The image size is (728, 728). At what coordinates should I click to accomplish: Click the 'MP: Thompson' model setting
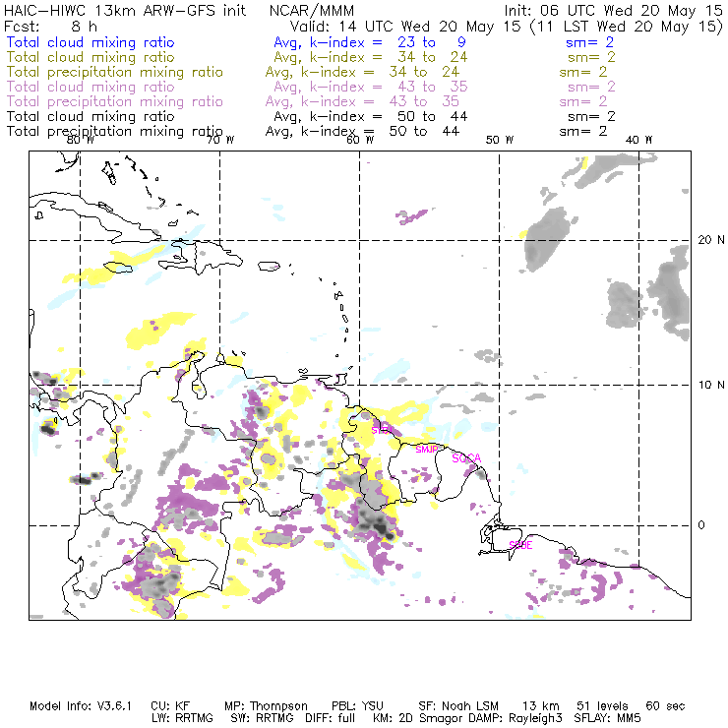[266, 706]
